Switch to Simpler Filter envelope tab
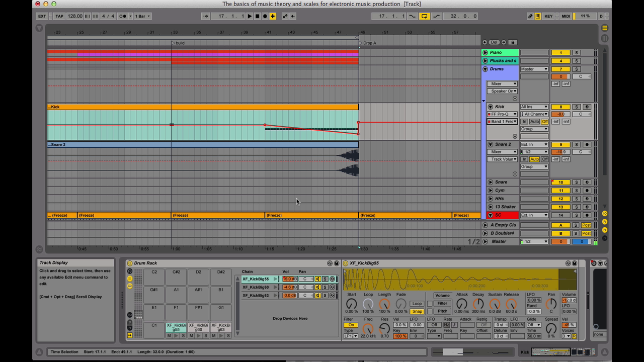The image size is (644, 362). [x=442, y=303]
